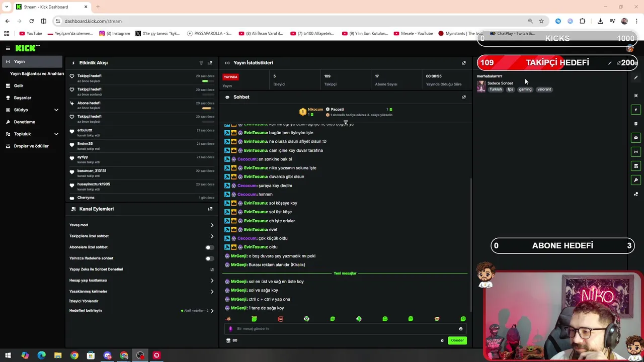Toggle chat bubble panel icon in right sidebar
The height and width of the screenshot is (362, 644).
point(636,138)
